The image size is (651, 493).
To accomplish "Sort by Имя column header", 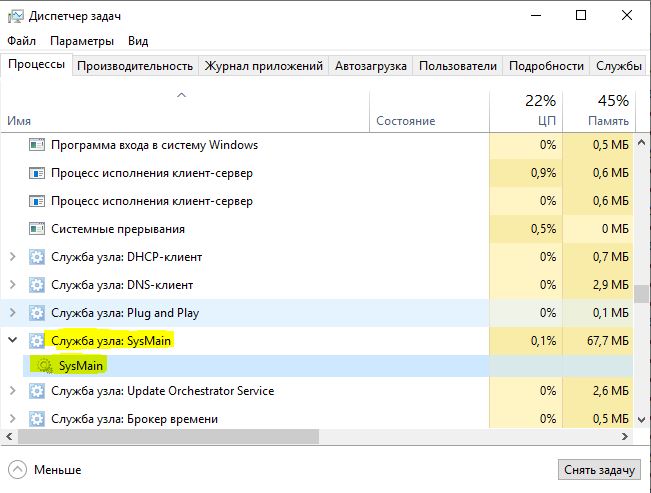I will 185,111.
